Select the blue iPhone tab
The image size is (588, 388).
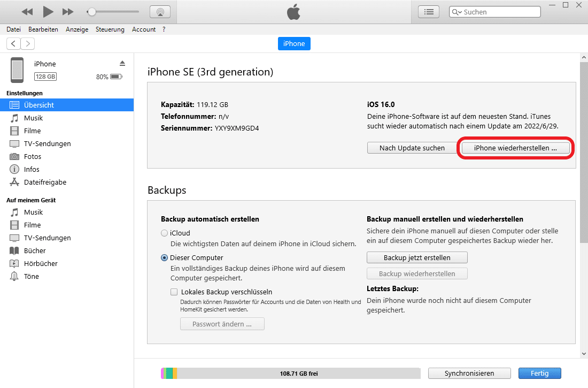click(x=294, y=43)
